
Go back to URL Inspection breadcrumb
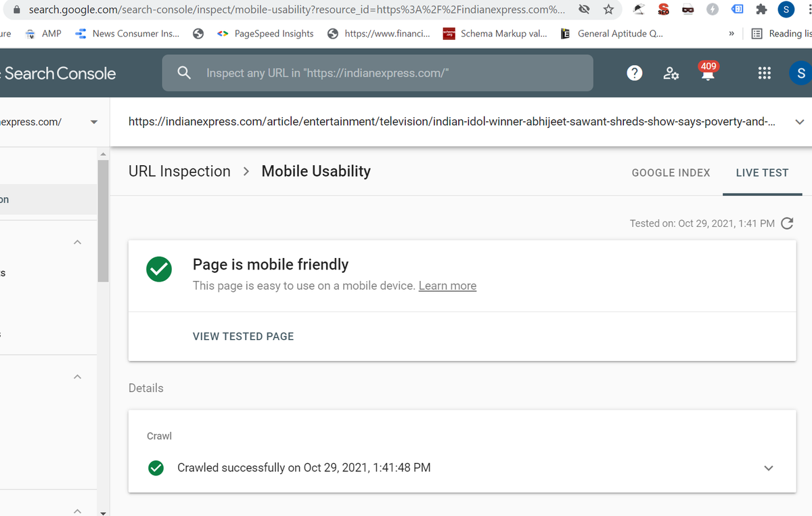[179, 171]
